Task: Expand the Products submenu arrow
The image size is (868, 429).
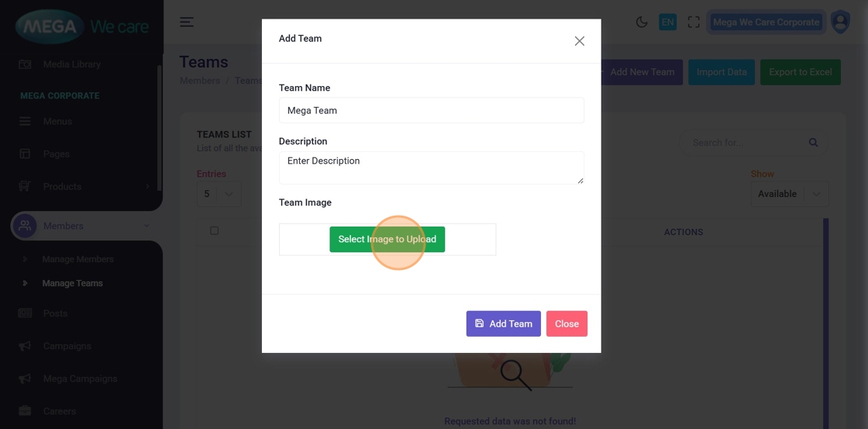Action: pyautogui.click(x=147, y=186)
